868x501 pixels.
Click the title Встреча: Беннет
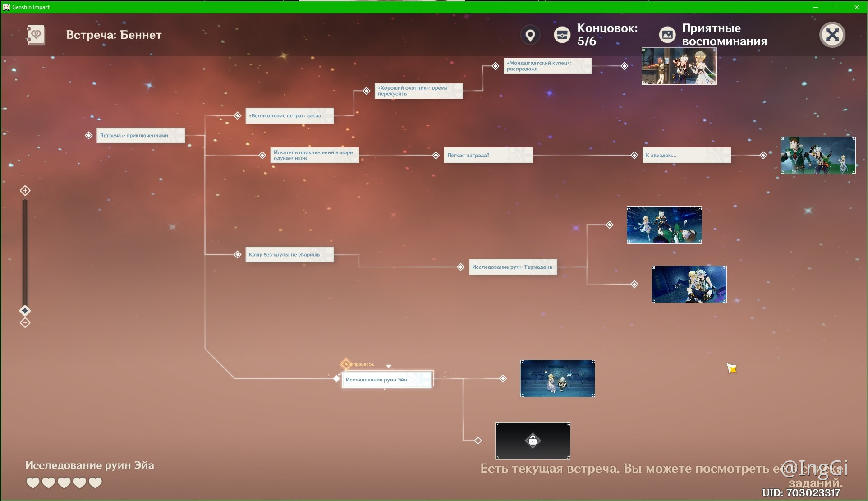coord(114,35)
